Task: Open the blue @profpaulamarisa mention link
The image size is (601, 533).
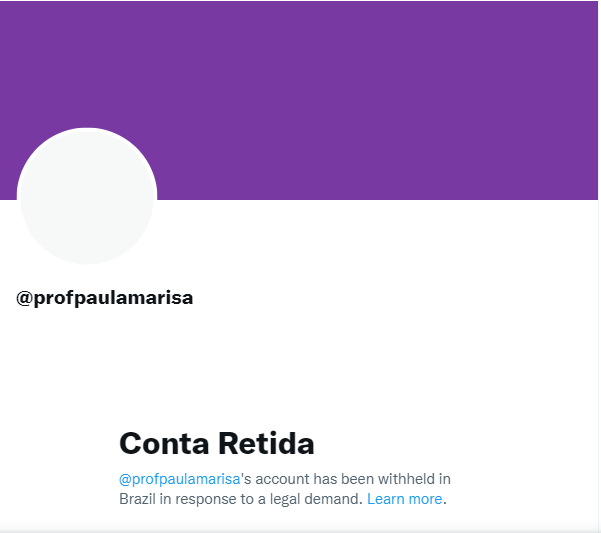Action: [x=180, y=479]
